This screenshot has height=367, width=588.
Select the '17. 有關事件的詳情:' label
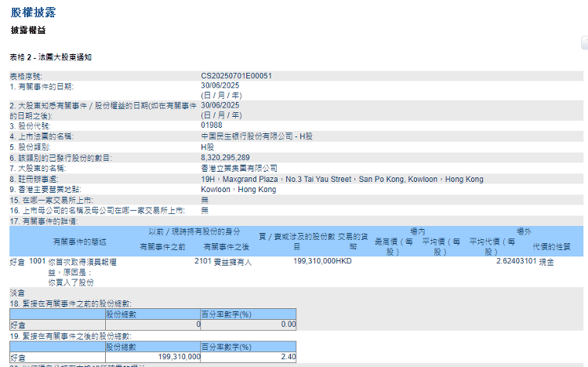pos(44,222)
